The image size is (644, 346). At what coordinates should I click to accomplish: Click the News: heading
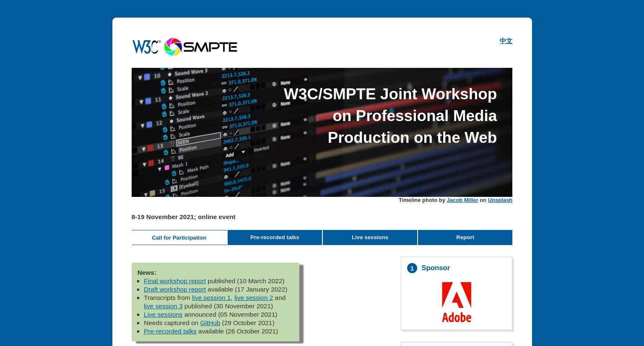[x=147, y=273]
